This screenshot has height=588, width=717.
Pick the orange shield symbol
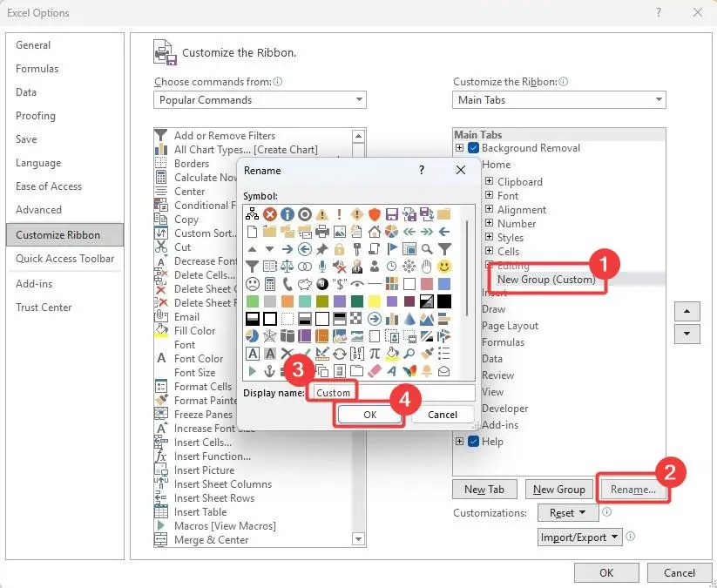(x=375, y=214)
